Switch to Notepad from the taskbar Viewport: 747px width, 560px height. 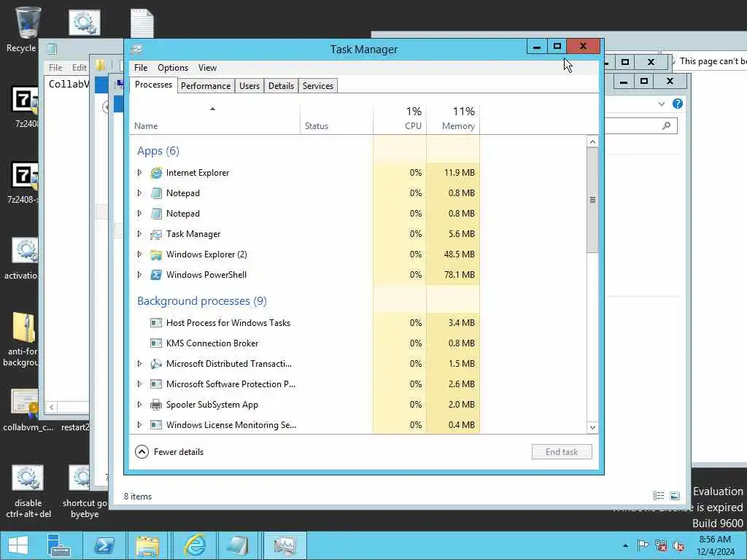[x=239, y=545]
